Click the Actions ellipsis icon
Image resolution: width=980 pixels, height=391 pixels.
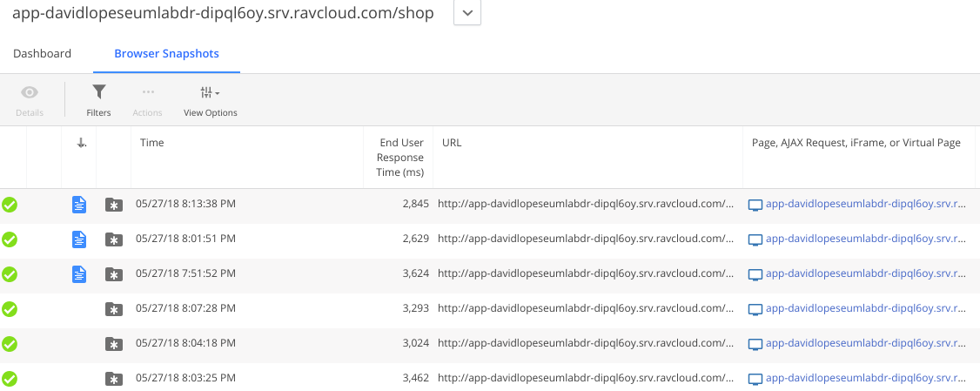tap(148, 92)
